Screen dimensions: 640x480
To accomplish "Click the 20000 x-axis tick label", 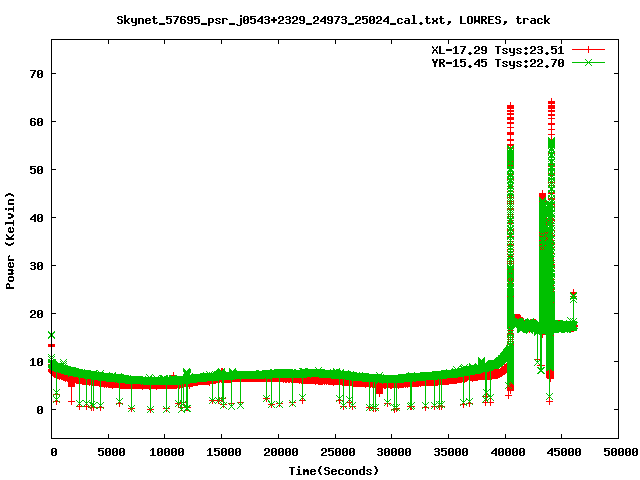I will (x=280, y=452).
